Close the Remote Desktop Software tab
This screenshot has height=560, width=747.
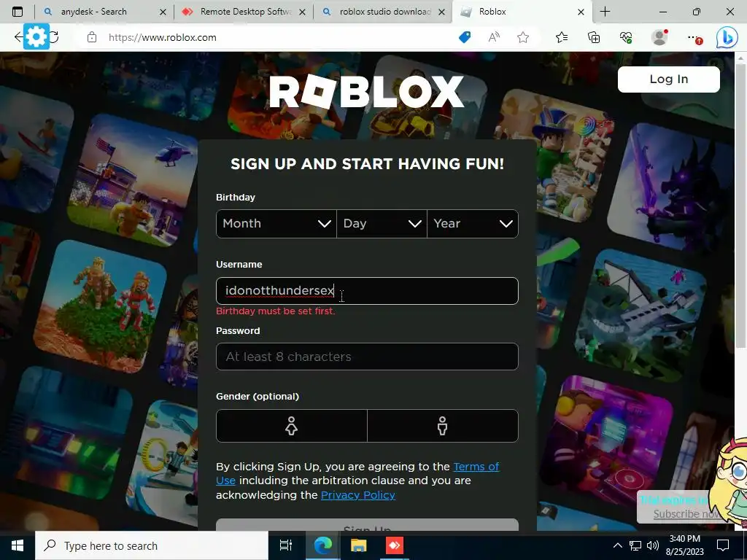click(302, 12)
